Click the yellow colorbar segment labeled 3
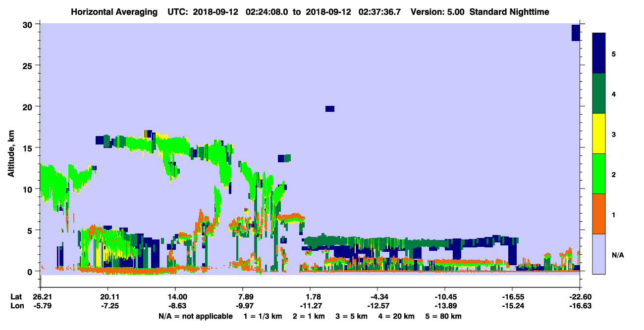Viewport: 644px width, 330px height. 599,134
